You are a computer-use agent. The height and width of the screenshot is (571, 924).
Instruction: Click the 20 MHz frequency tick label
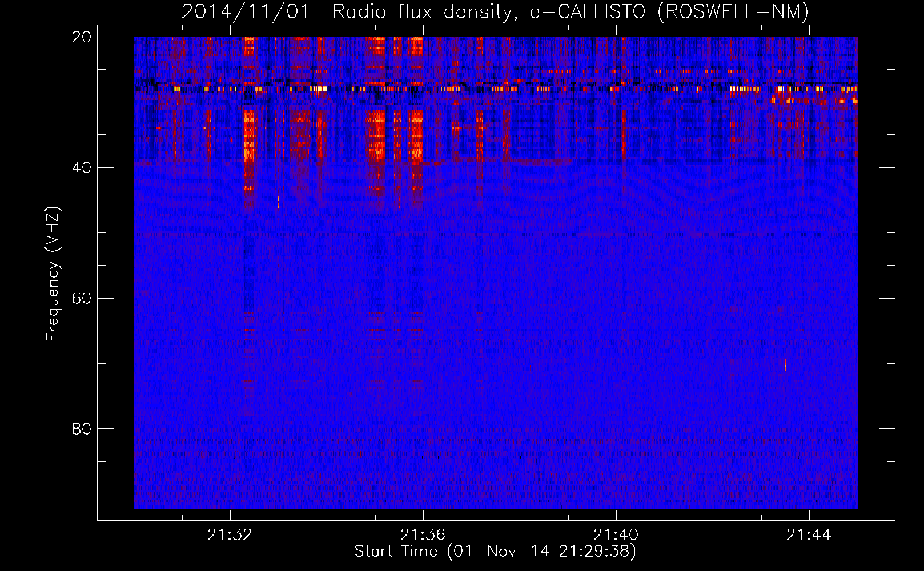[x=82, y=37]
